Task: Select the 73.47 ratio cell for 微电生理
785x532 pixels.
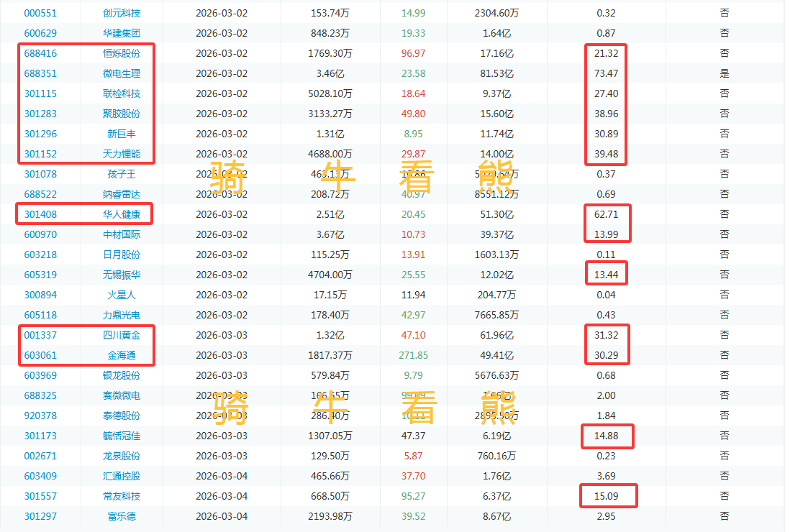Action: point(607,73)
